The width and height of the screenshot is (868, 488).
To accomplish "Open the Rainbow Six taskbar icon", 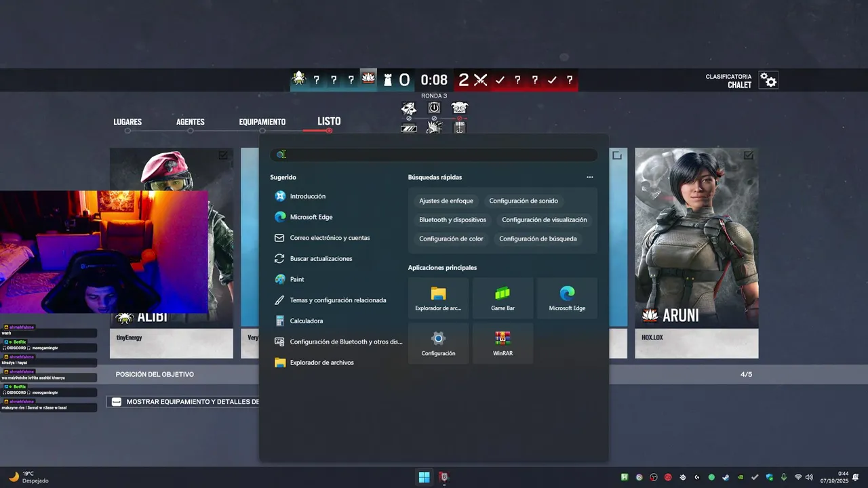I will point(443,477).
